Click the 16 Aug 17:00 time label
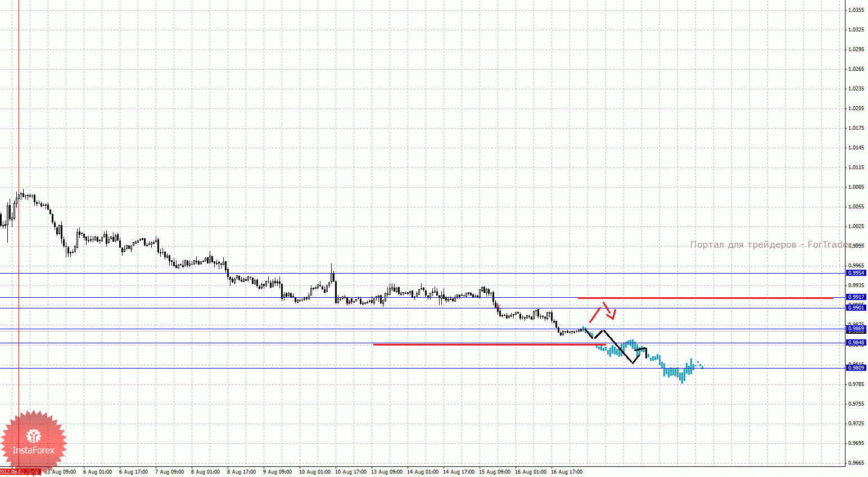The height and width of the screenshot is (477, 868). click(567, 472)
